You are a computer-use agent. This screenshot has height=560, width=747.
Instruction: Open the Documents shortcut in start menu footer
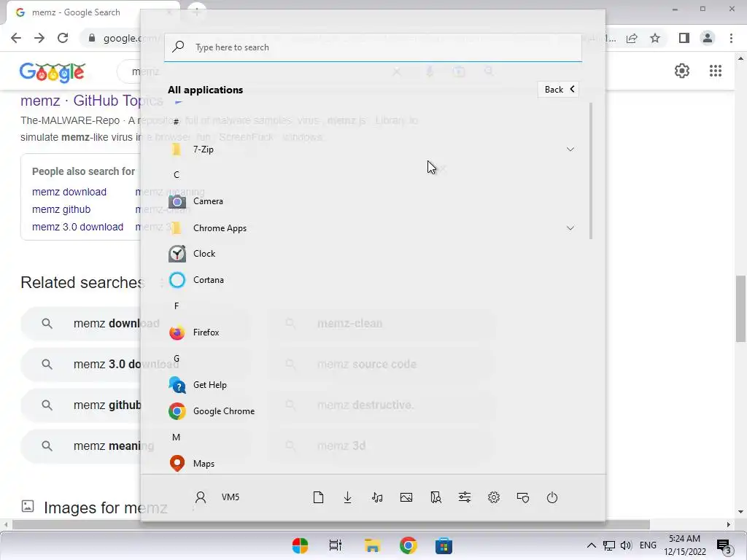coord(318,497)
